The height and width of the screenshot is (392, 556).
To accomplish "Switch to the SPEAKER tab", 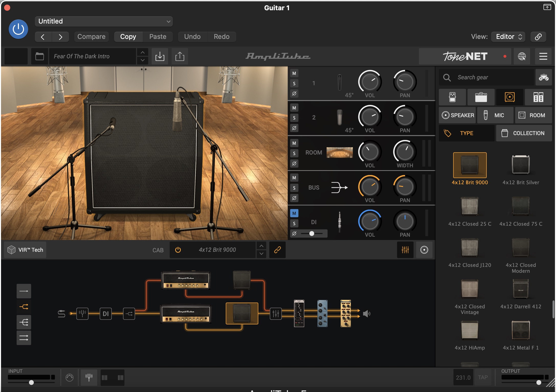I will [458, 115].
